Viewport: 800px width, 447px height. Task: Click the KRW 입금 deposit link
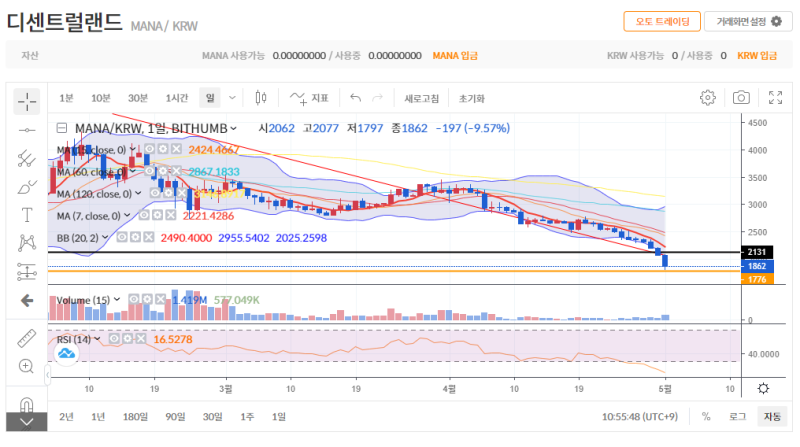757,55
